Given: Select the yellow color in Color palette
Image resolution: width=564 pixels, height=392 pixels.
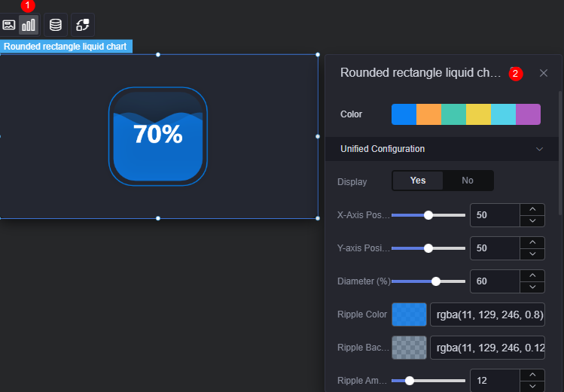Looking at the screenshot, I should (x=478, y=114).
